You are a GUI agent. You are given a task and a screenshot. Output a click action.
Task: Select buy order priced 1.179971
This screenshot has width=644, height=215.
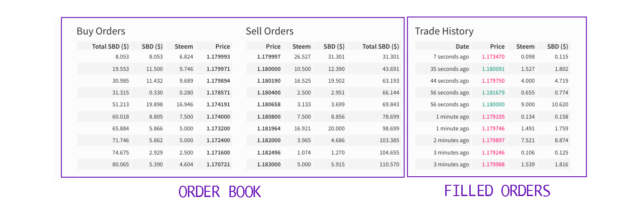(154, 69)
